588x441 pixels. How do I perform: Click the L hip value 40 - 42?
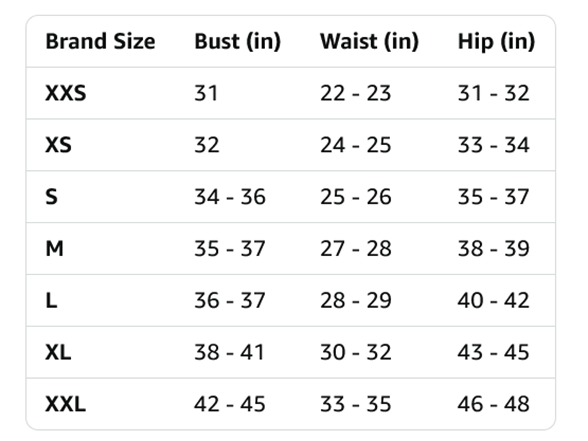pos(494,300)
